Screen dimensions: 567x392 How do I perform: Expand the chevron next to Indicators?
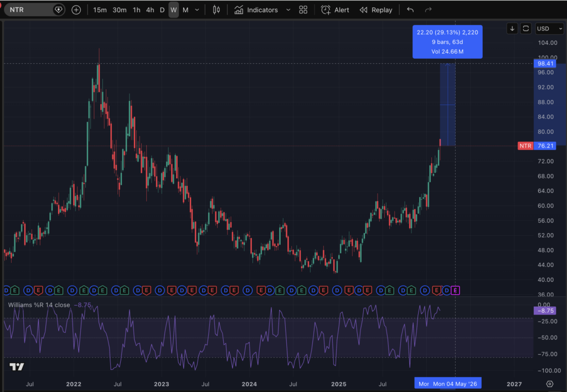coord(288,10)
